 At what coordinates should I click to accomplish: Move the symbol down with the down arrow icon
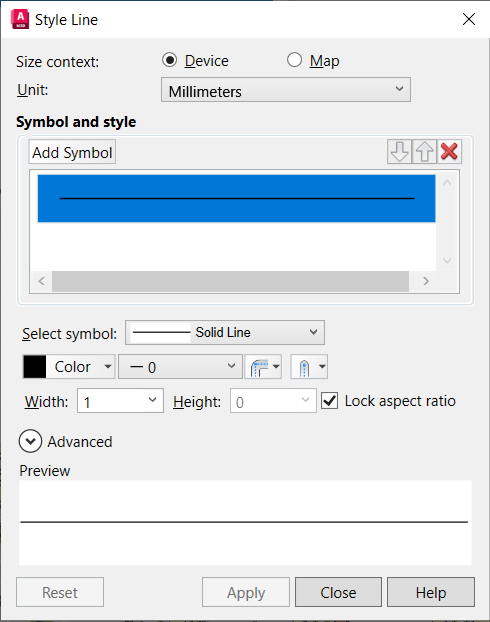(400, 152)
